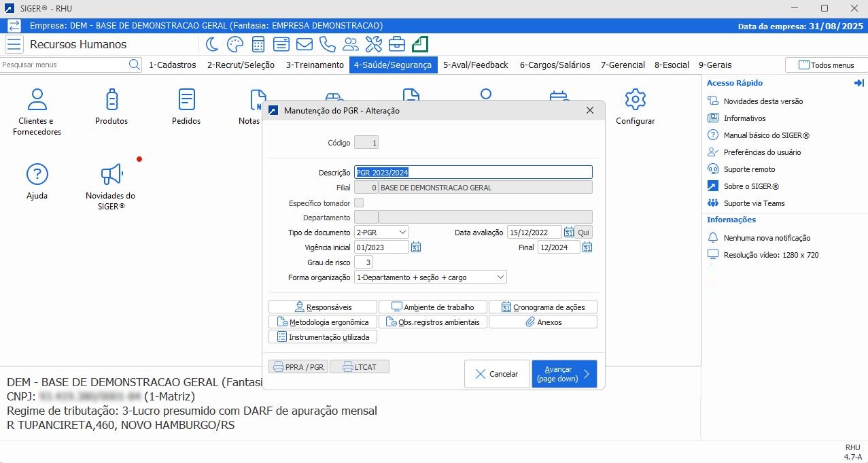The width and height of the screenshot is (868, 463).
Task: Toggle dark mode with the moon icon
Action: coord(212,45)
